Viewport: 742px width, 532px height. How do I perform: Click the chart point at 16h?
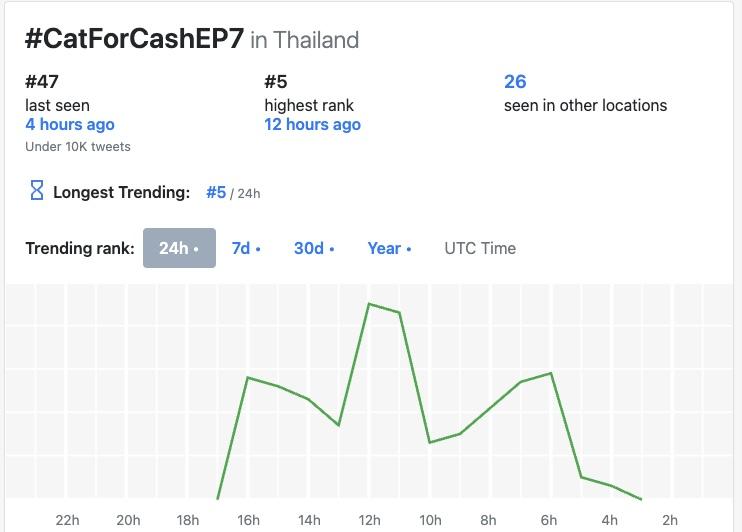pyautogui.click(x=248, y=378)
